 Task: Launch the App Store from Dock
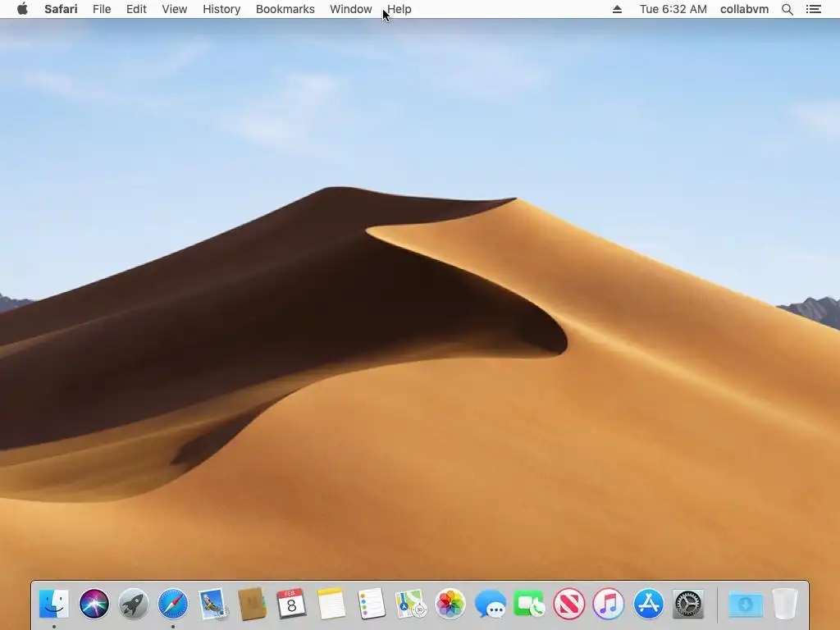(x=648, y=604)
